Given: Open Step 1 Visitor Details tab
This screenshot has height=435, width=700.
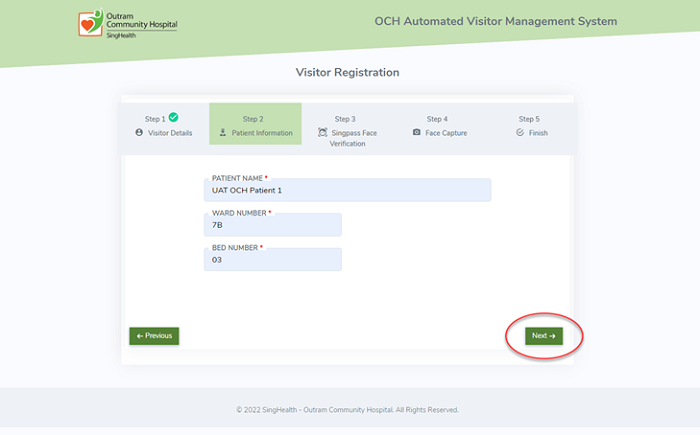Looking at the screenshot, I should point(163,126).
